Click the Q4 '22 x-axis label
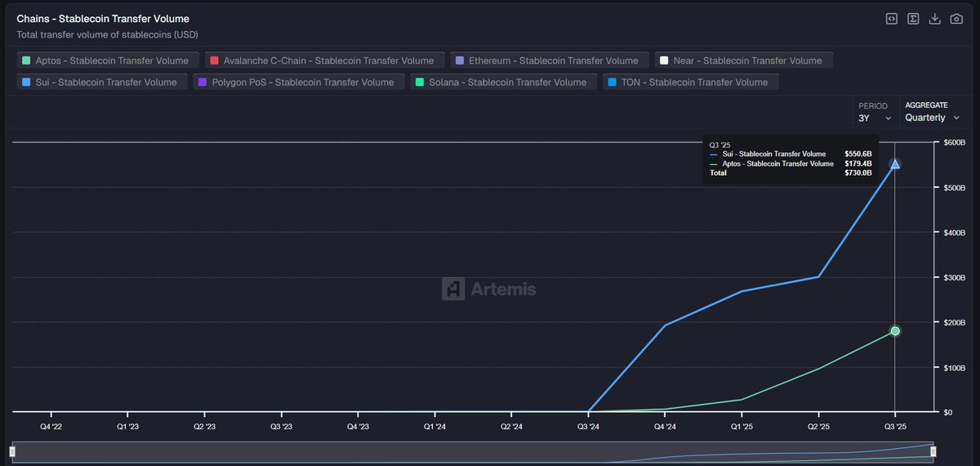Screen dimensions: 980x466 pyautogui.click(x=51, y=427)
